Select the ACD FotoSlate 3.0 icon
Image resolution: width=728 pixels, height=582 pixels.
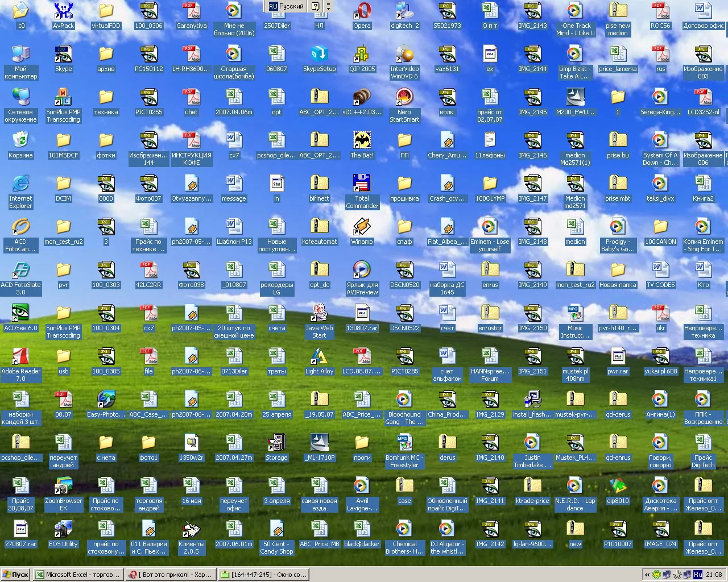(x=20, y=278)
